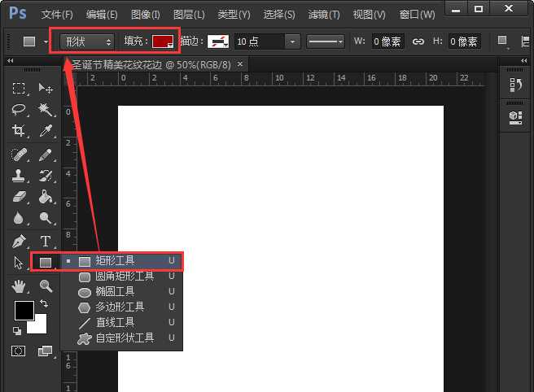534x392 pixels.
Task: Toggle Quick Mask mode
Action: [x=19, y=351]
